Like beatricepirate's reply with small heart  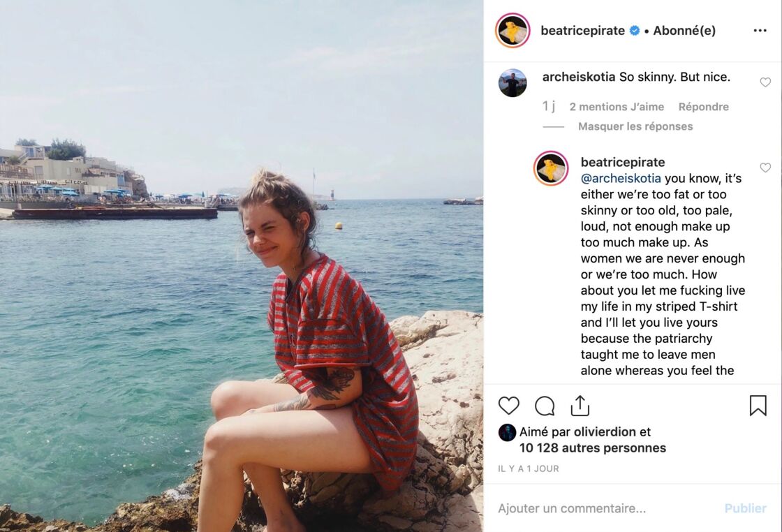765,168
